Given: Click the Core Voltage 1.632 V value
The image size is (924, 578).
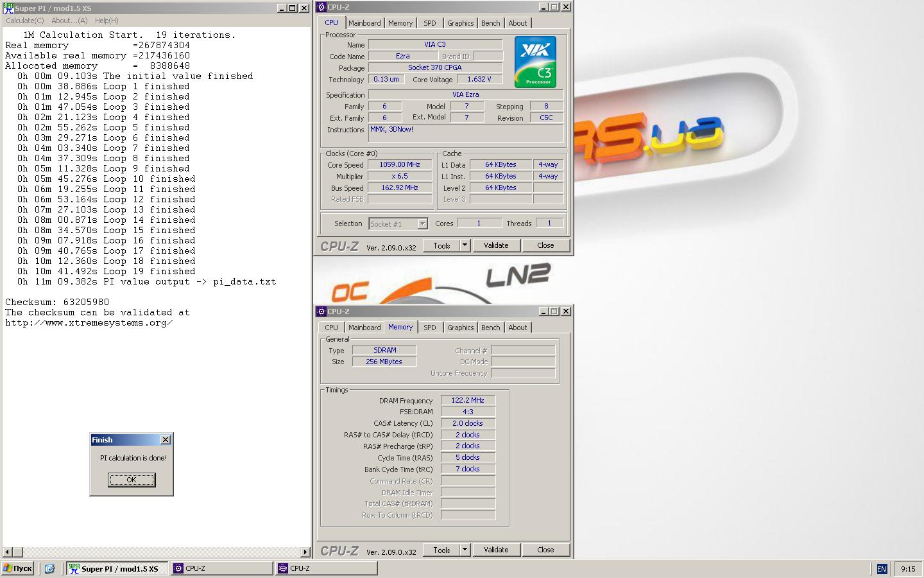Looking at the screenshot, I should [479, 79].
